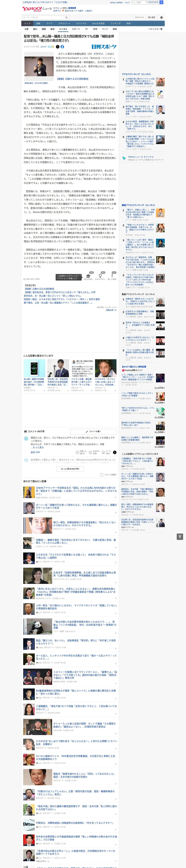Open the ライブ tab in dark bar
186x868 pixels.
49,23
